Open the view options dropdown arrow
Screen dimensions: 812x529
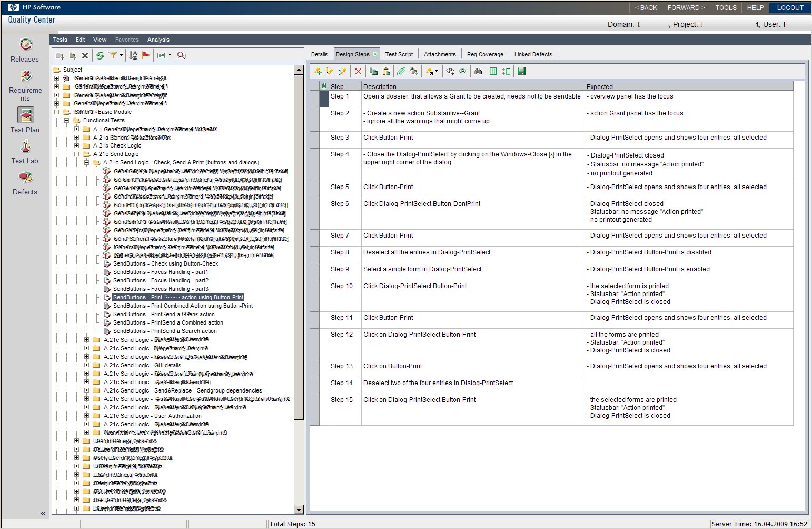[170, 55]
